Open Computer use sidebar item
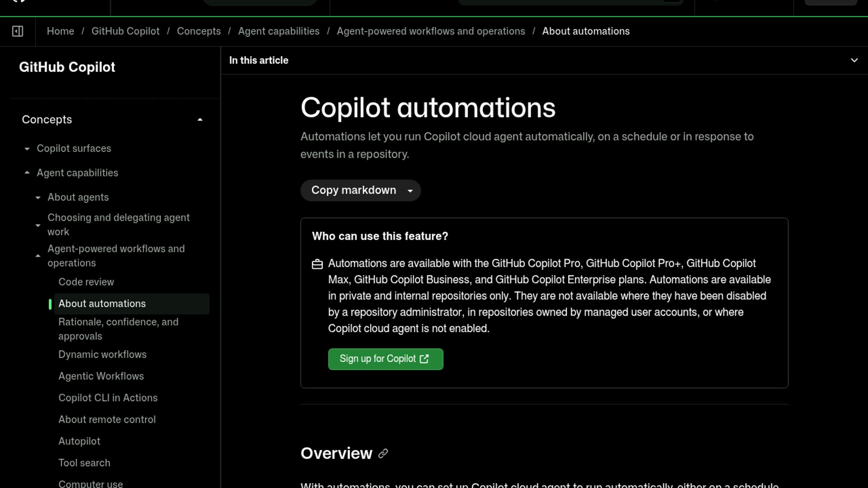Screen dimensions: 868x488 point(91,483)
